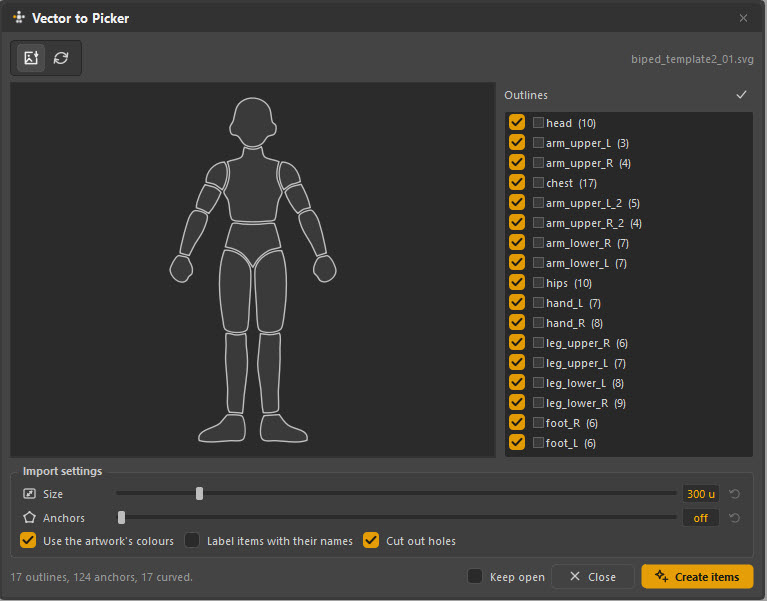Click the Size icon in Import settings
Image resolution: width=767 pixels, height=601 pixels.
(29, 493)
